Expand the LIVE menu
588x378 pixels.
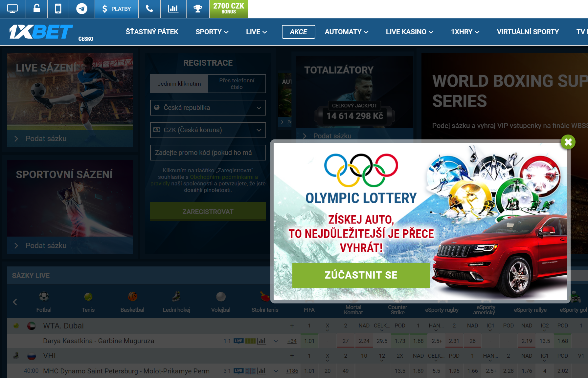coord(256,32)
